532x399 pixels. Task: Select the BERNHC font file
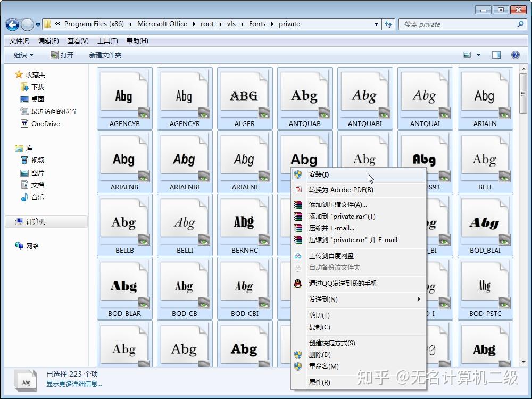[x=245, y=225]
